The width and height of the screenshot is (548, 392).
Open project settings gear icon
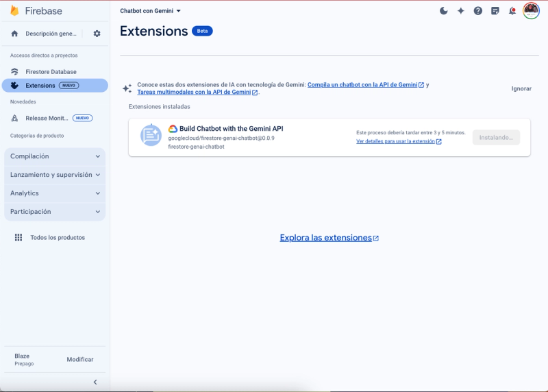point(97,34)
